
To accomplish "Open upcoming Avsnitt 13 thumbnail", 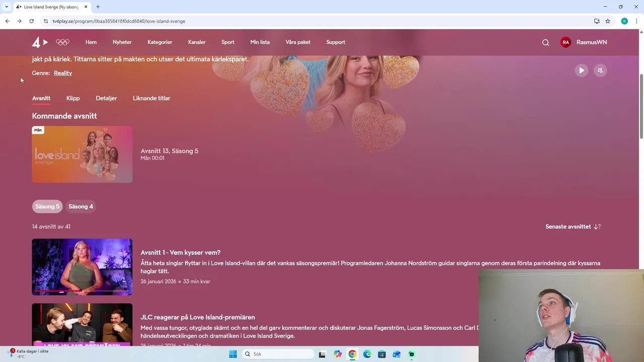I will click(82, 154).
